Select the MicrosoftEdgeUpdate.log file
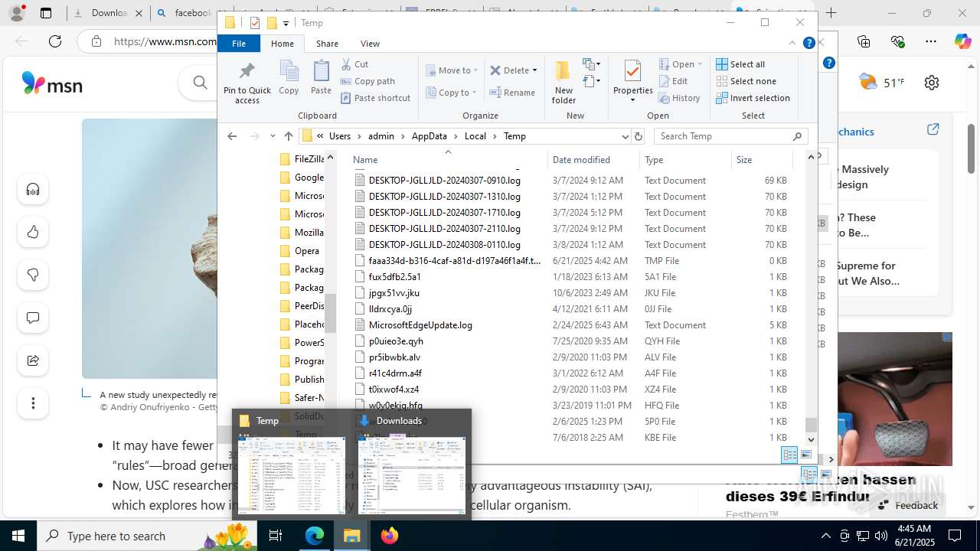The width and height of the screenshot is (980, 551). (x=420, y=325)
